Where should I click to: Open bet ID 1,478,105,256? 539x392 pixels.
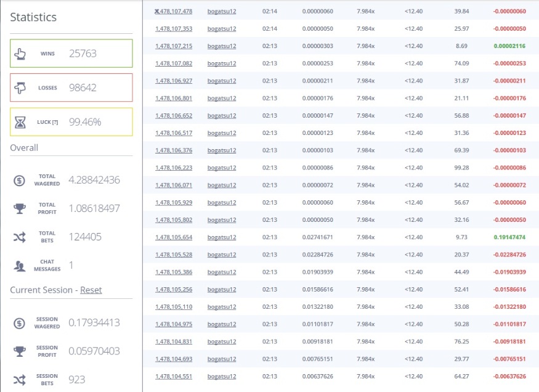pos(174,290)
